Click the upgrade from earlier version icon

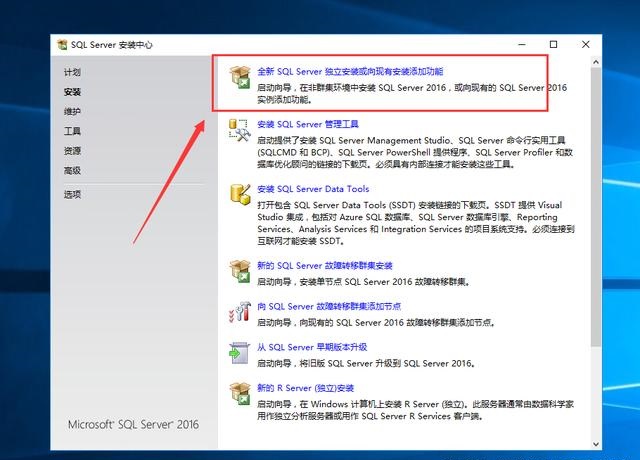tap(240, 353)
